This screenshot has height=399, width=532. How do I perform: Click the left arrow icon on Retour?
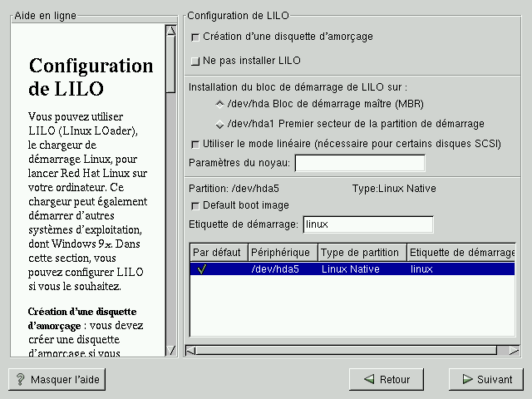click(368, 380)
